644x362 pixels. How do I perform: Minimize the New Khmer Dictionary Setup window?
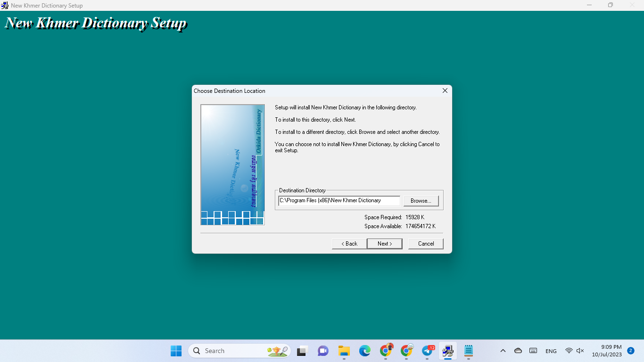click(589, 5)
